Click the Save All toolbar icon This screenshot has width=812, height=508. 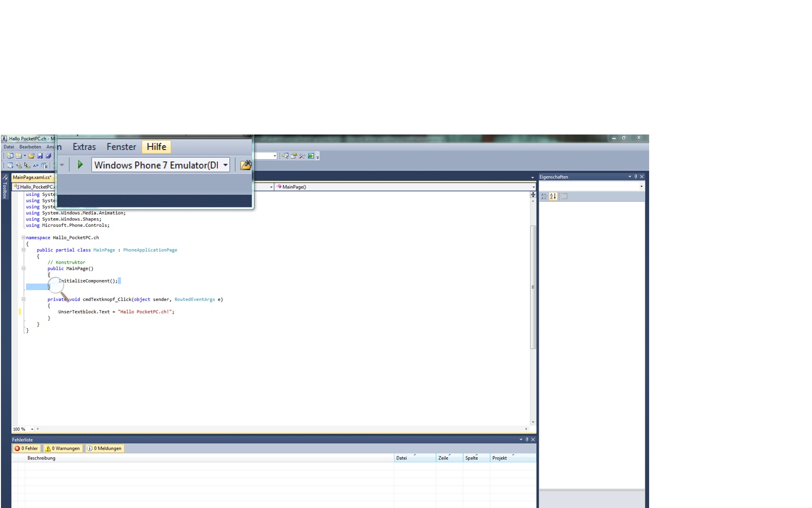click(x=48, y=155)
